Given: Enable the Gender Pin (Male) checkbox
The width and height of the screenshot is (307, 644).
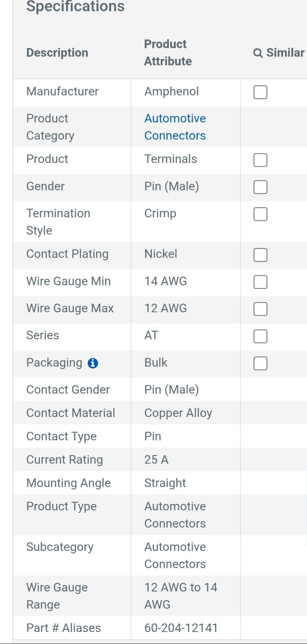Looking at the screenshot, I should click(260, 187).
